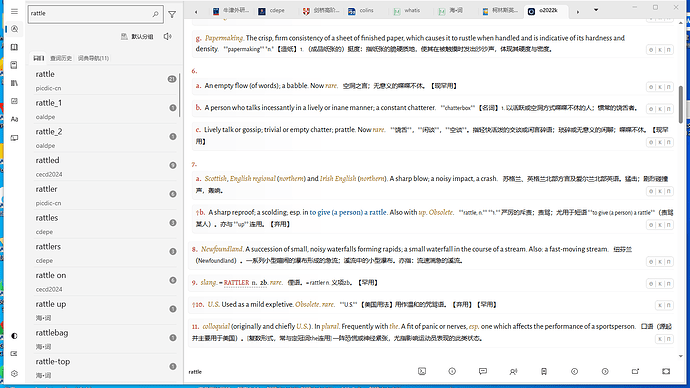The image size is (690, 388).
Task: Select rattle entry from picdic-cn
Action: 106,80
